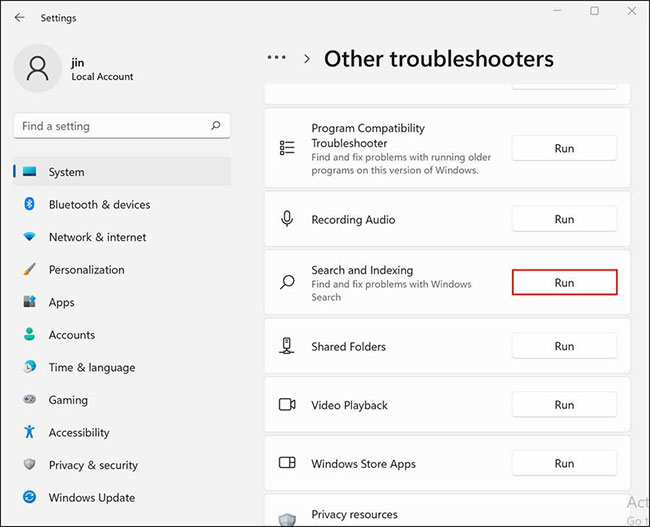Go to Privacy & security

tap(122, 465)
